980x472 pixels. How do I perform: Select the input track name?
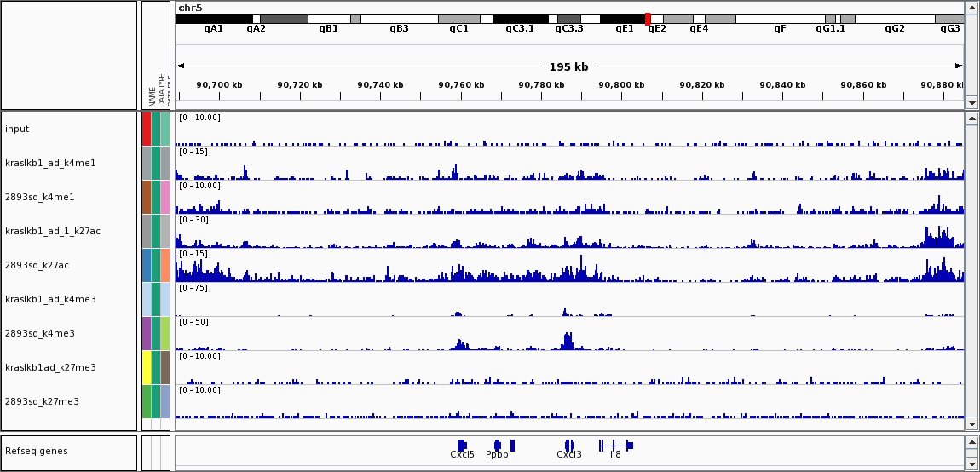pos(17,129)
